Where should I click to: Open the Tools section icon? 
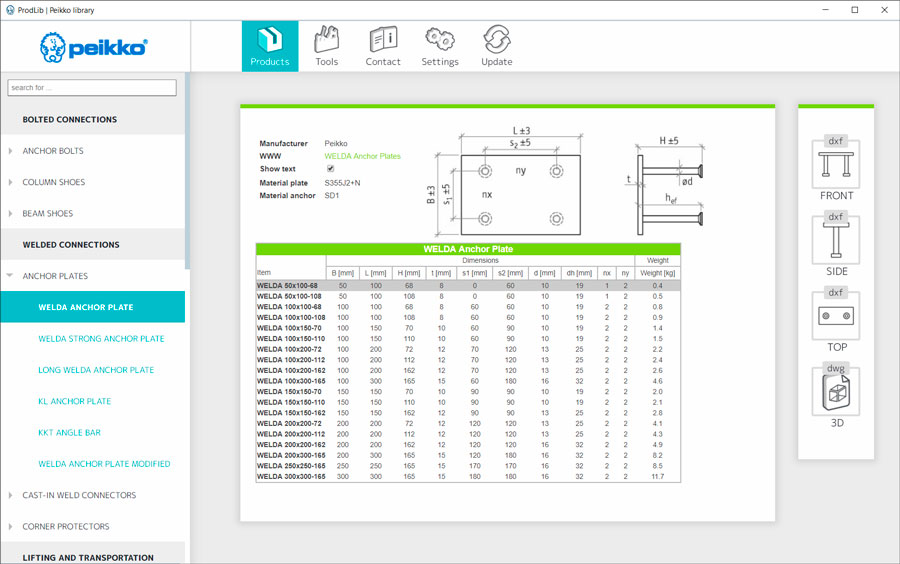[326, 46]
